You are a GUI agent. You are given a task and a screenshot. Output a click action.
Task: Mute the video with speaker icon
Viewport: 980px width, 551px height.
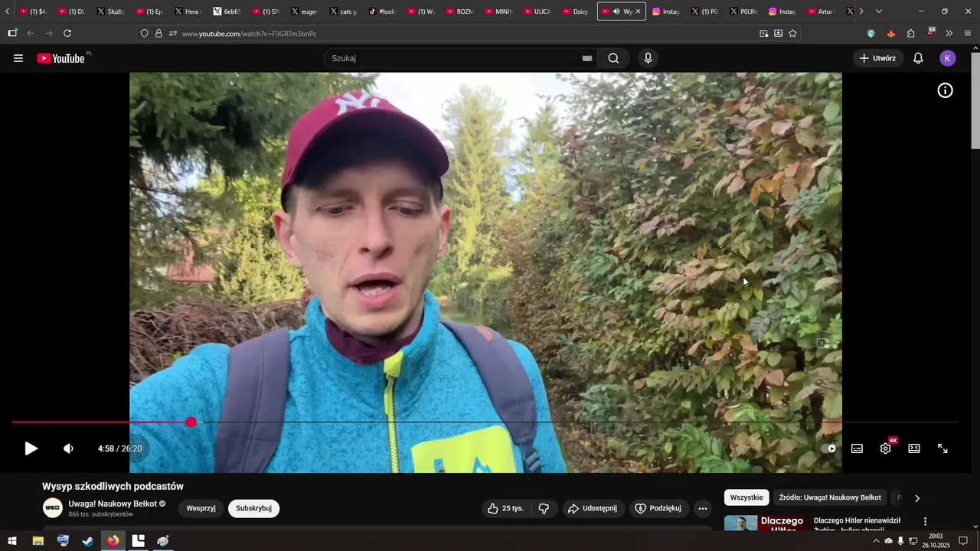68,448
